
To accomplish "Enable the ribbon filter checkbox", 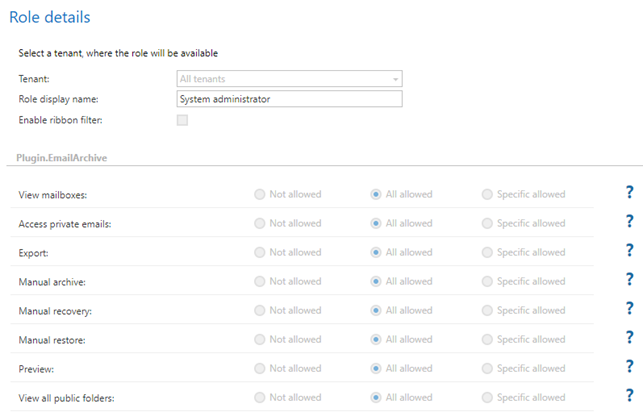I will click(x=182, y=120).
